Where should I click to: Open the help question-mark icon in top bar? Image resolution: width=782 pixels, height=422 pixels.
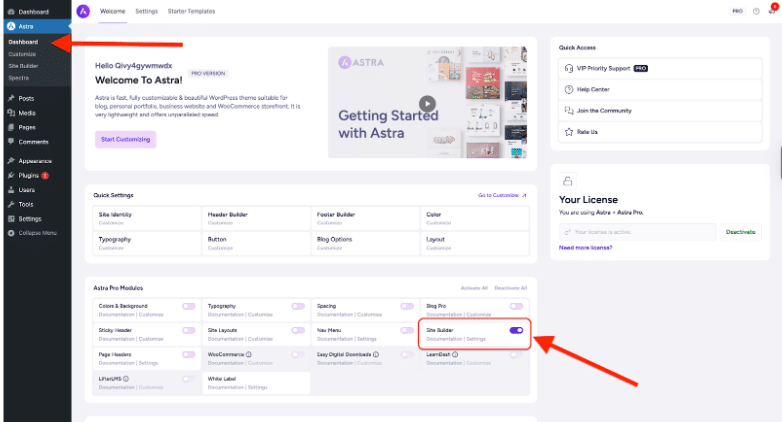click(756, 11)
